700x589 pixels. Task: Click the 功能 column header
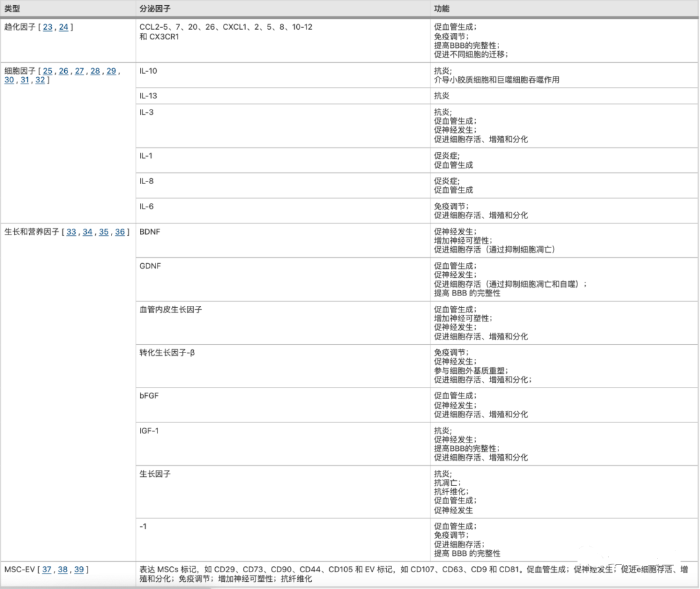(441, 9)
